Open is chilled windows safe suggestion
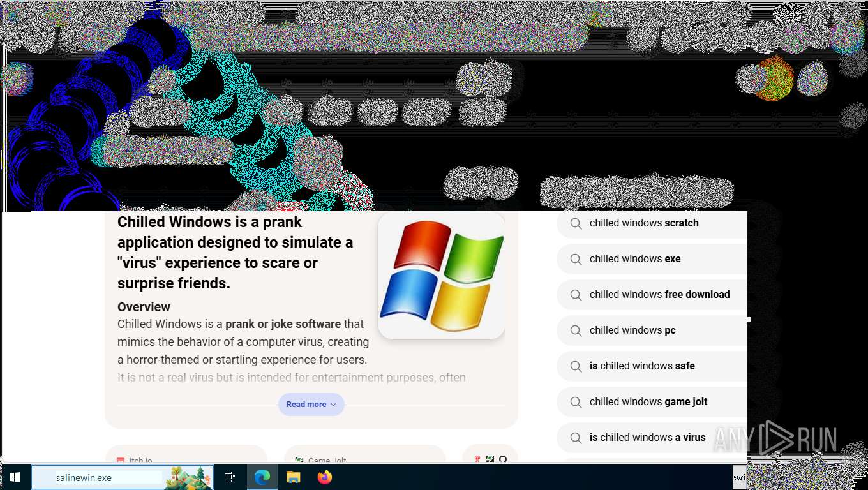Screen dimensions: 868x490 pyautogui.click(x=652, y=366)
